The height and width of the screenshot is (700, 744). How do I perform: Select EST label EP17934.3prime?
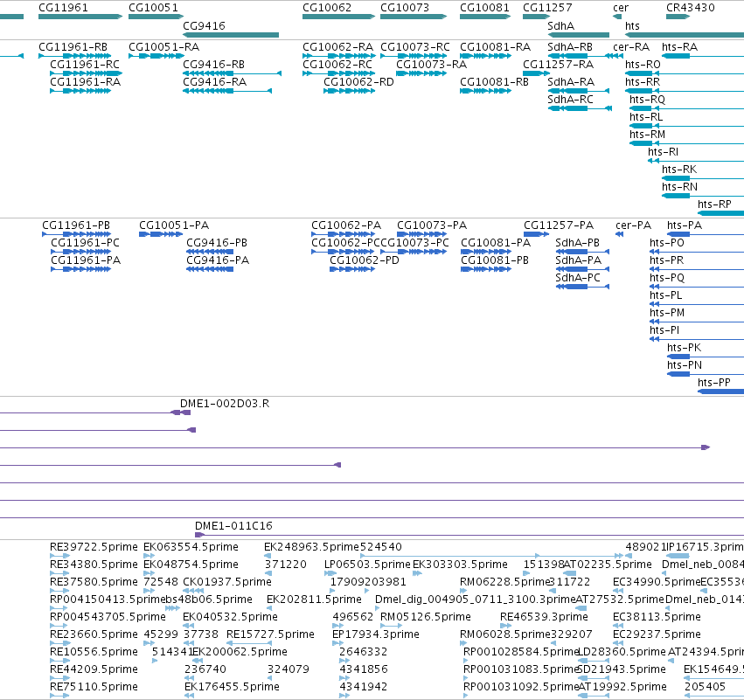376,634
